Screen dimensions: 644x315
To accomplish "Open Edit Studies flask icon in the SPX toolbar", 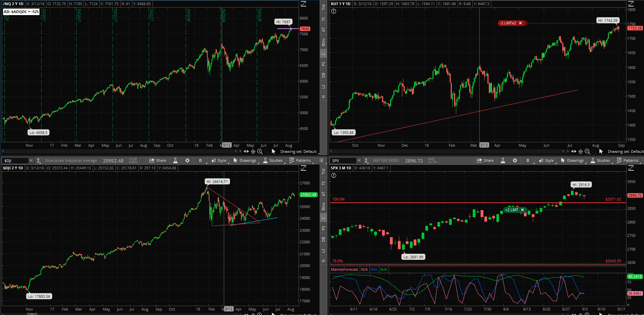I will pos(503,160).
